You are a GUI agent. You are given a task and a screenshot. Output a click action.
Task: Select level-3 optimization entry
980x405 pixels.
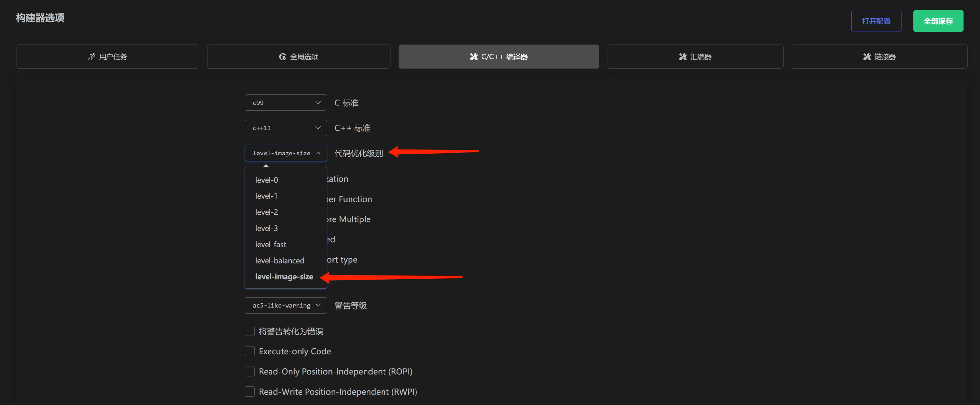pos(267,228)
